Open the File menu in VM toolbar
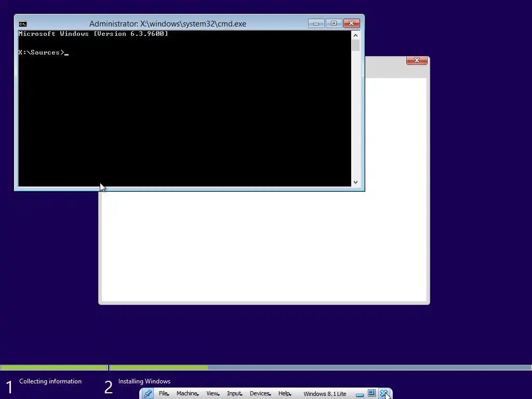The image size is (532, 399). tap(164, 394)
